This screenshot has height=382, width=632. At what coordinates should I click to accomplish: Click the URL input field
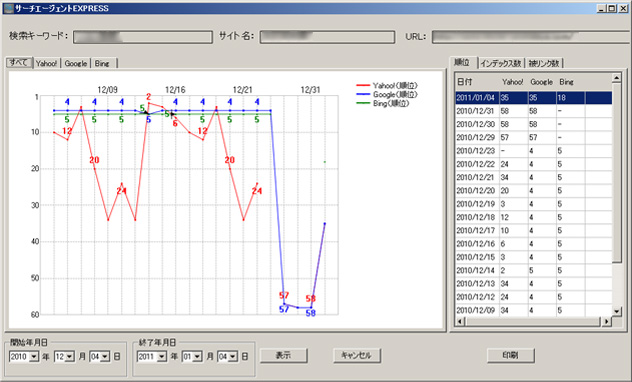click(x=532, y=37)
